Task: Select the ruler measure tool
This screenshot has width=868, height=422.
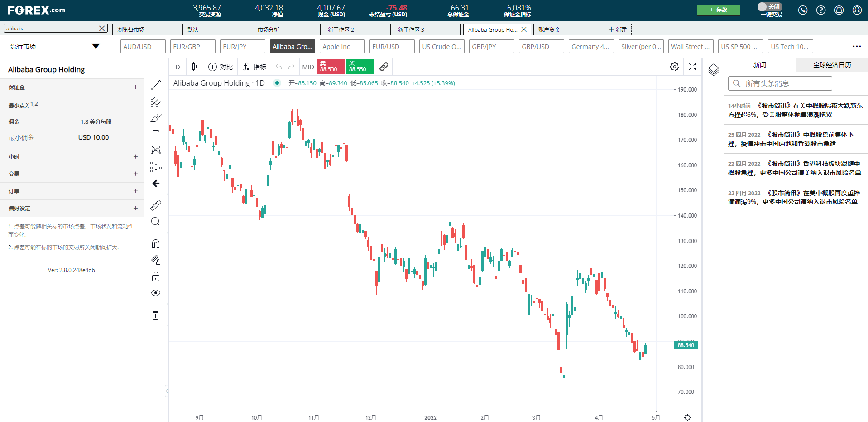Action: [156, 205]
